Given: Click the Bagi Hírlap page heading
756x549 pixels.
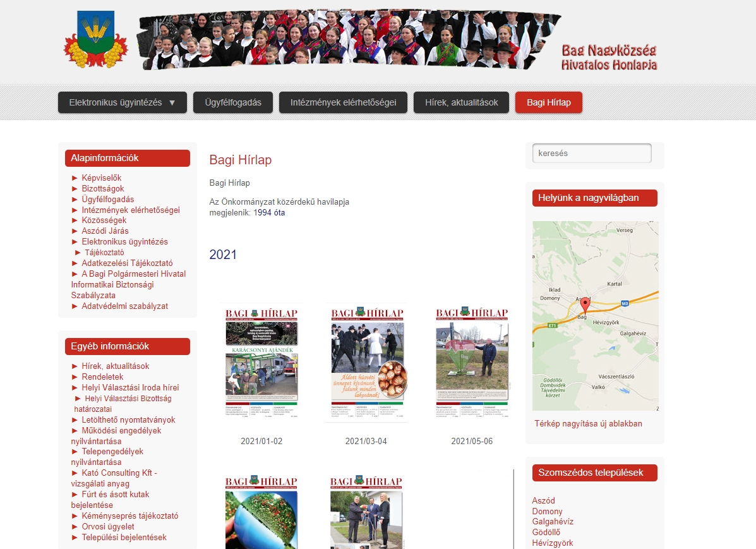Looking at the screenshot, I should coord(241,160).
